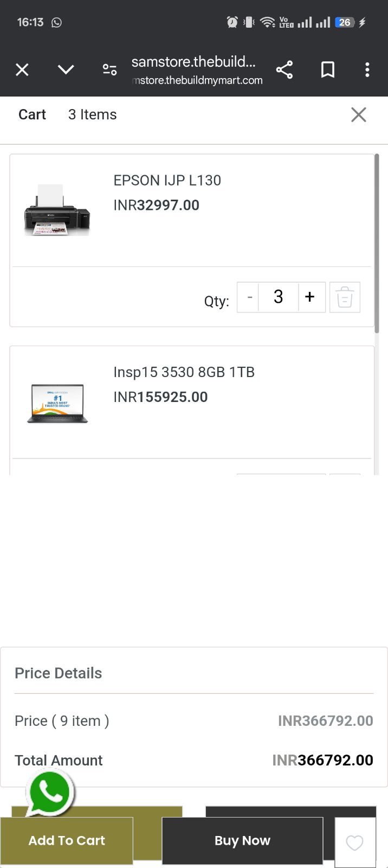Decrease EPSON IJP L130 quantity
The height and width of the screenshot is (868, 388).
(249, 297)
